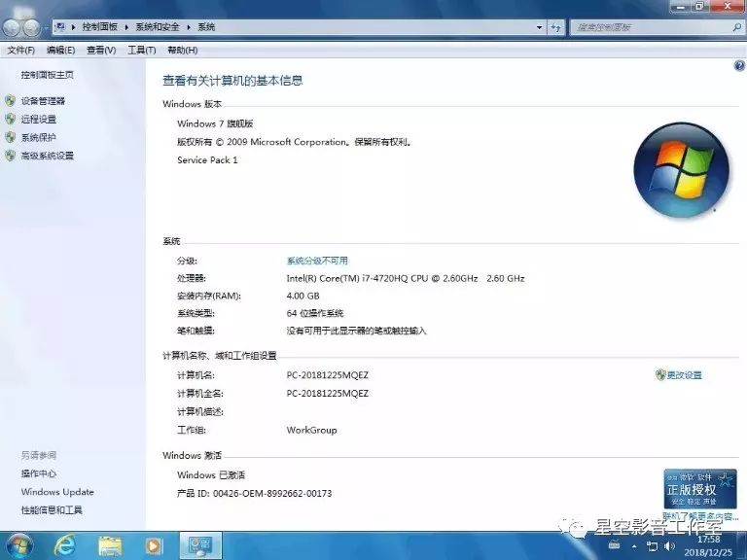Click the 计算机全名 value PC-20181225MQEZ

(x=327, y=394)
